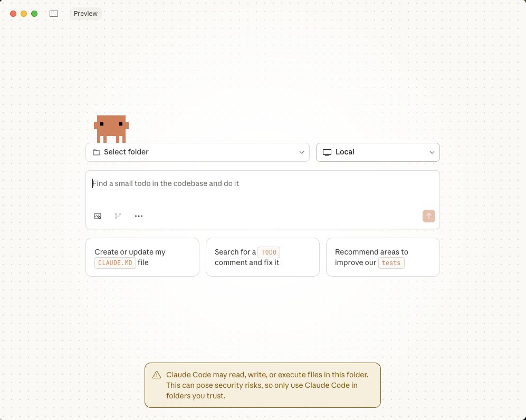This screenshot has height=420, width=526.
Task: Close the window with red button
Action: tap(13, 14)
